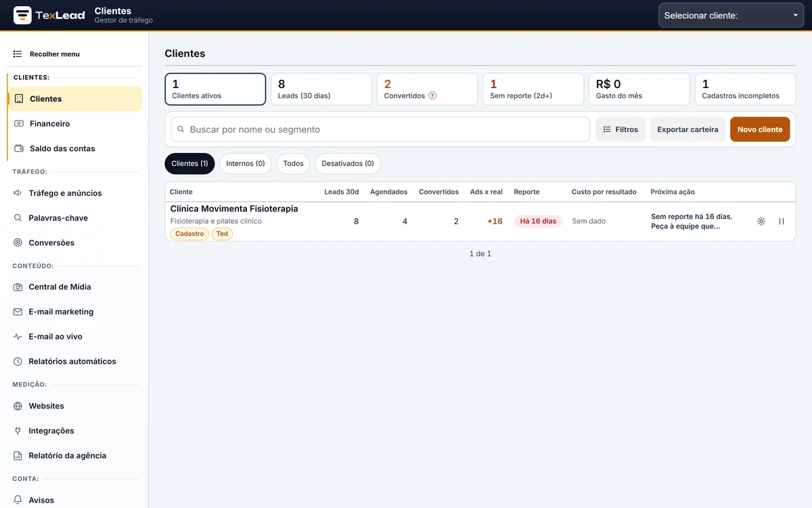Open Avisos bell icon
This screenshot has height=508, width=812.
(x=18, y=501)
